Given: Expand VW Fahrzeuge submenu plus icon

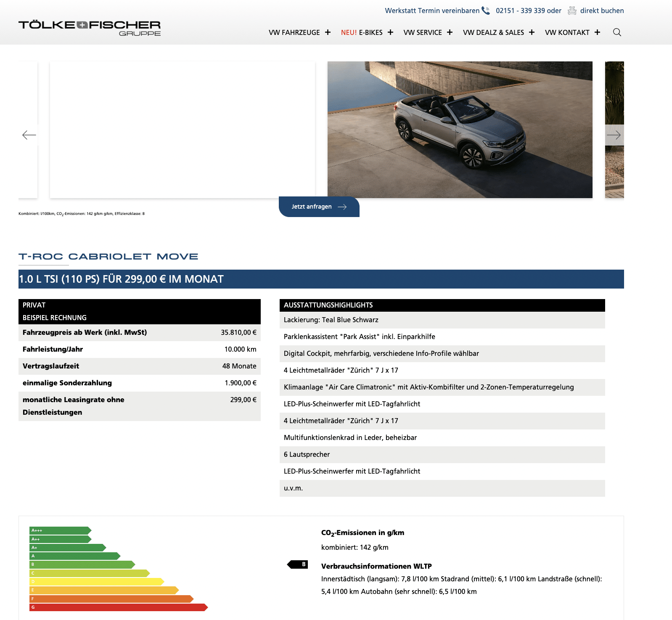Looking at the screenshot, I should [x=328, y=32].
